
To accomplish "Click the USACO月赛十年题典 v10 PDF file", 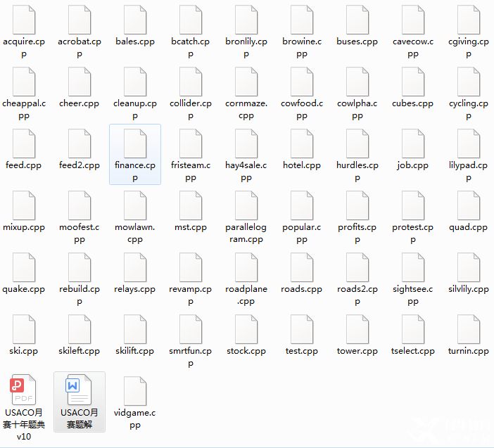I will pyautogui.click(x=23, y=390).
